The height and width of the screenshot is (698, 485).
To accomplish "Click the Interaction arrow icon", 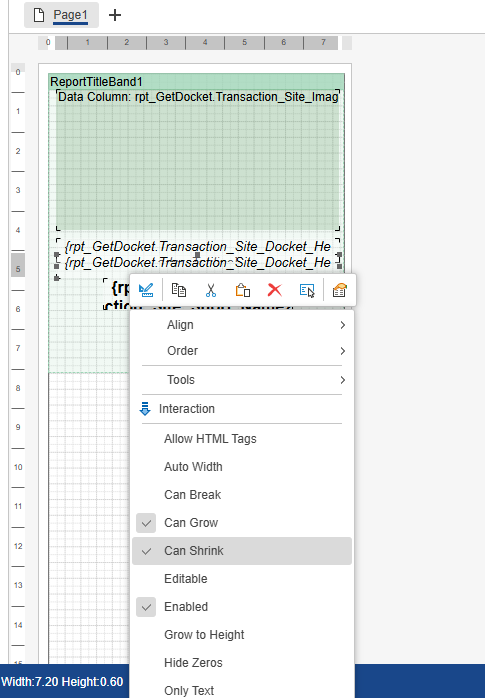I will tap(145, 409).
